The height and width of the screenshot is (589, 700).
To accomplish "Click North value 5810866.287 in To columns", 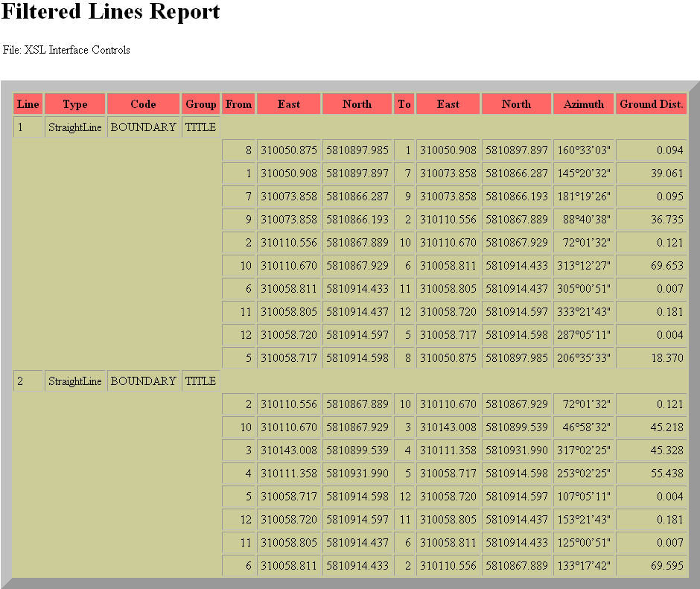I will pos(517,173).
